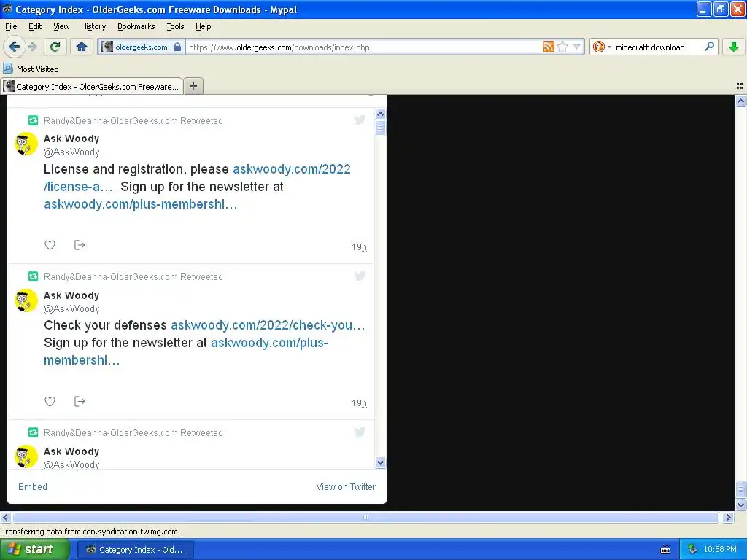
Task: Open the DuckDuckGo search engine selector
Action: (602, 47)
